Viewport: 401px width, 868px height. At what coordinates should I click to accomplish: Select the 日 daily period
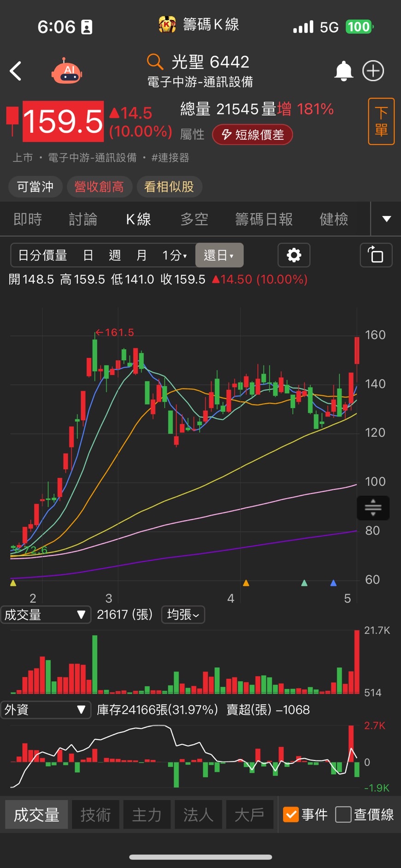(x=88, y=255)
